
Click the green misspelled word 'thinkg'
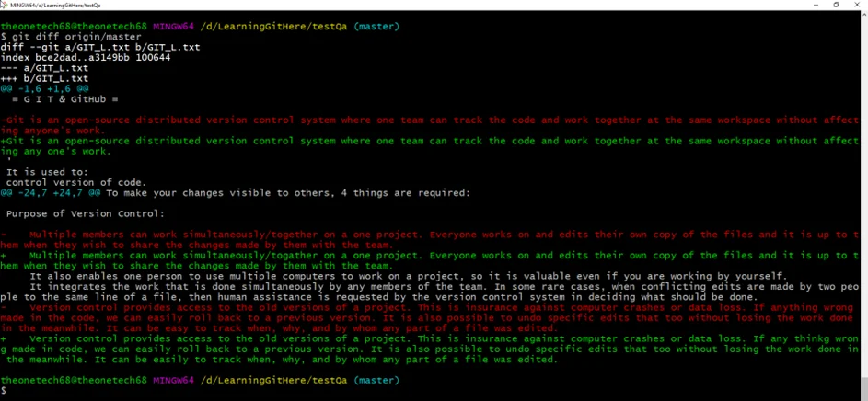pyautogui.click(x=809, y=338)
